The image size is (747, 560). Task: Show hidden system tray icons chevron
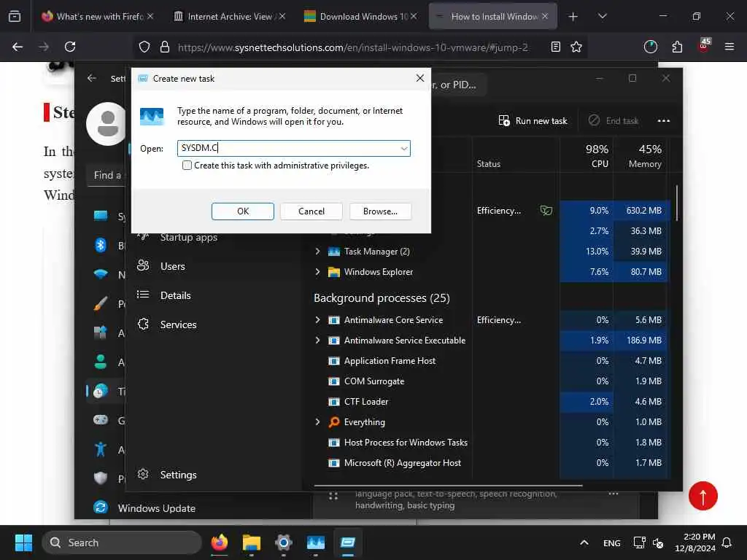[x=584, y=542]
